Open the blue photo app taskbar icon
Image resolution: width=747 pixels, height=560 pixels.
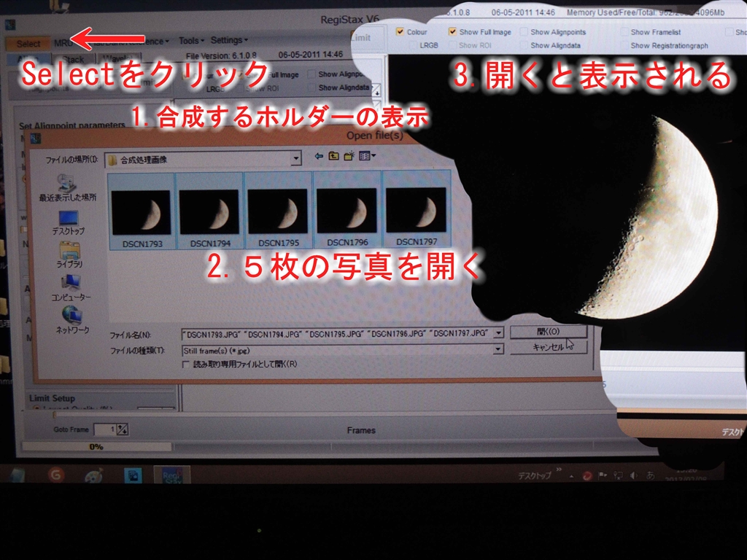[x=133, y=475]
